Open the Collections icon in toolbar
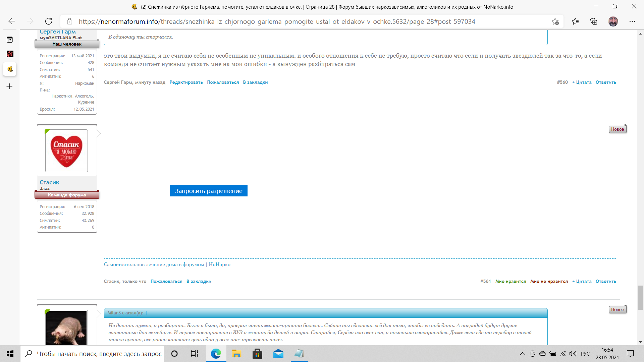 click(594, 21)
